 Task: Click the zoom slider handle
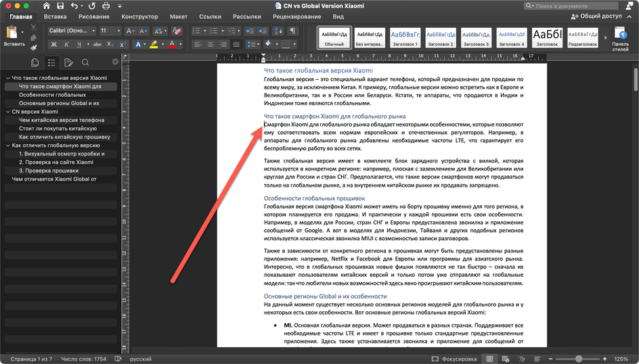pos(578,359)
